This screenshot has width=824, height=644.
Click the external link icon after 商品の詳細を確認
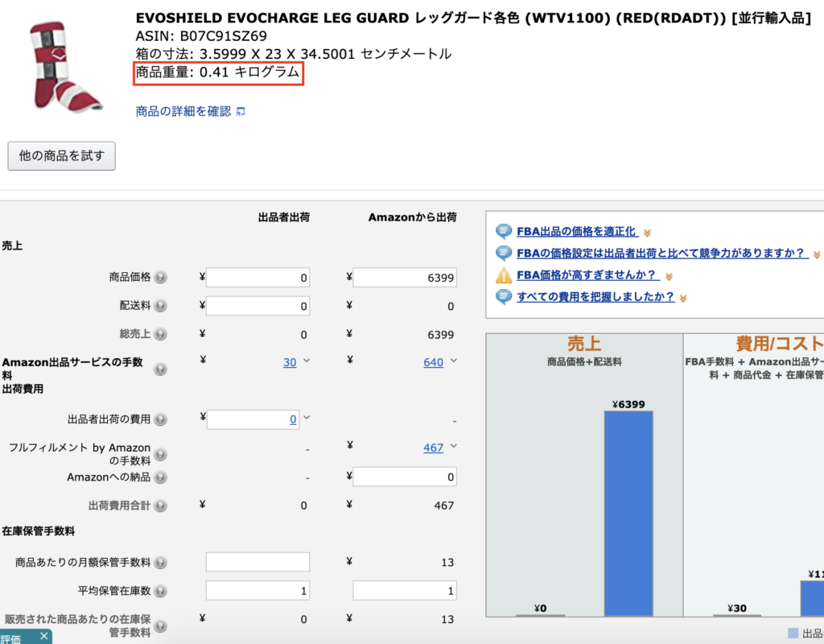(x=240, y=111)
